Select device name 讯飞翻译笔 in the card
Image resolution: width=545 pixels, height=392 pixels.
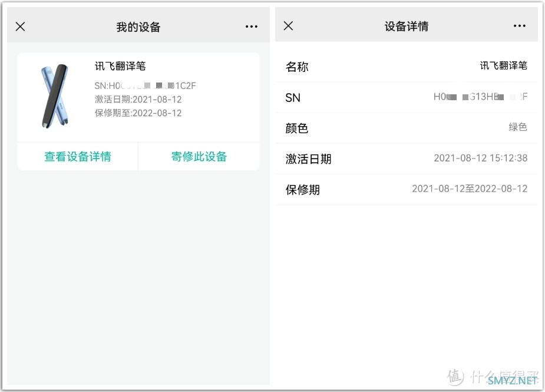pyautogui.click(x=120, y=66)
